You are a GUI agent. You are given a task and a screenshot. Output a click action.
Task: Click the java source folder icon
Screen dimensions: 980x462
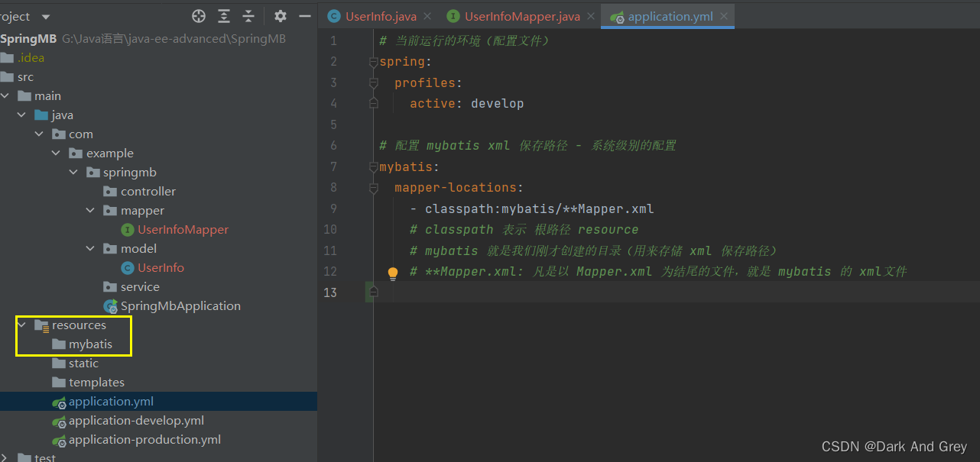click(41, 115)
